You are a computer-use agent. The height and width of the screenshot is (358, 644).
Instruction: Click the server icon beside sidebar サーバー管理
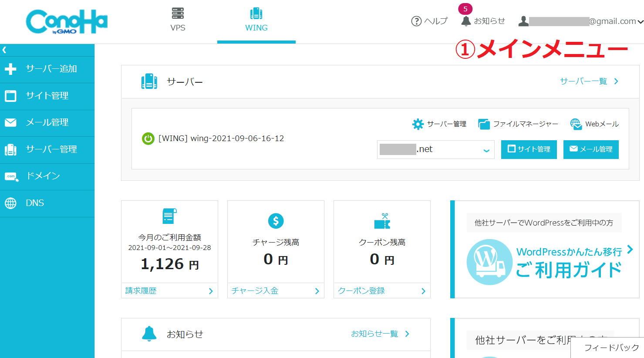[10, 149]
